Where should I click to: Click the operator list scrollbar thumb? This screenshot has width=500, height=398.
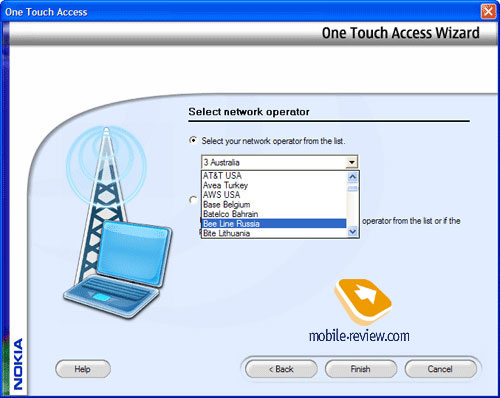[352, 188]
